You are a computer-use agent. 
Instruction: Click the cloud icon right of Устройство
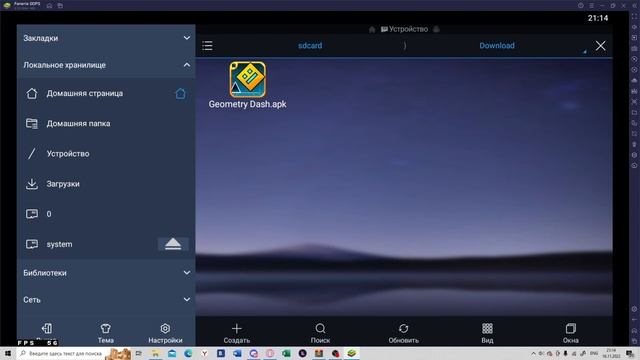(436, 29)
